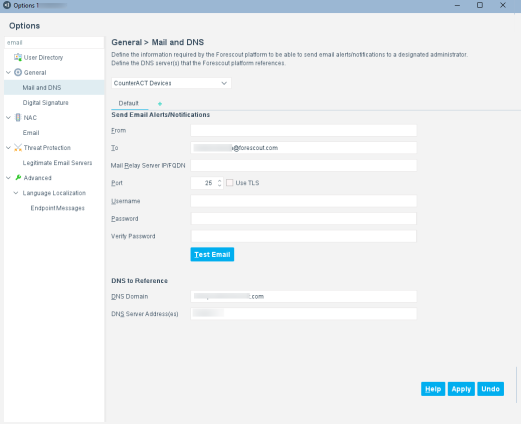Image resolution: width=521 pixels, height=424 pixels.
Task: Click the NAC section icon
Action: point(18,117)
